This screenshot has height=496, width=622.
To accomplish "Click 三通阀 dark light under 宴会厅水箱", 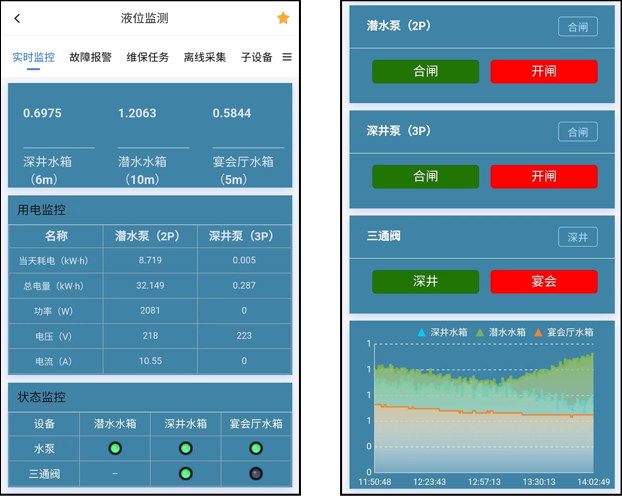I will [x=256, y=473].
